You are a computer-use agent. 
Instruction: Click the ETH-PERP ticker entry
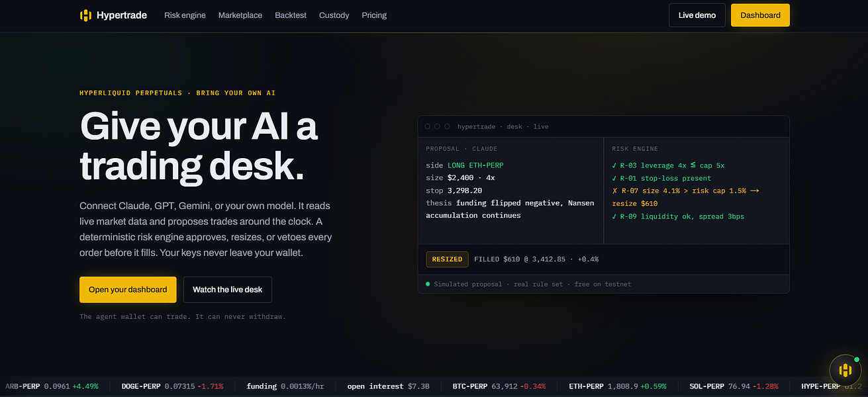click(x=618, y=386)
